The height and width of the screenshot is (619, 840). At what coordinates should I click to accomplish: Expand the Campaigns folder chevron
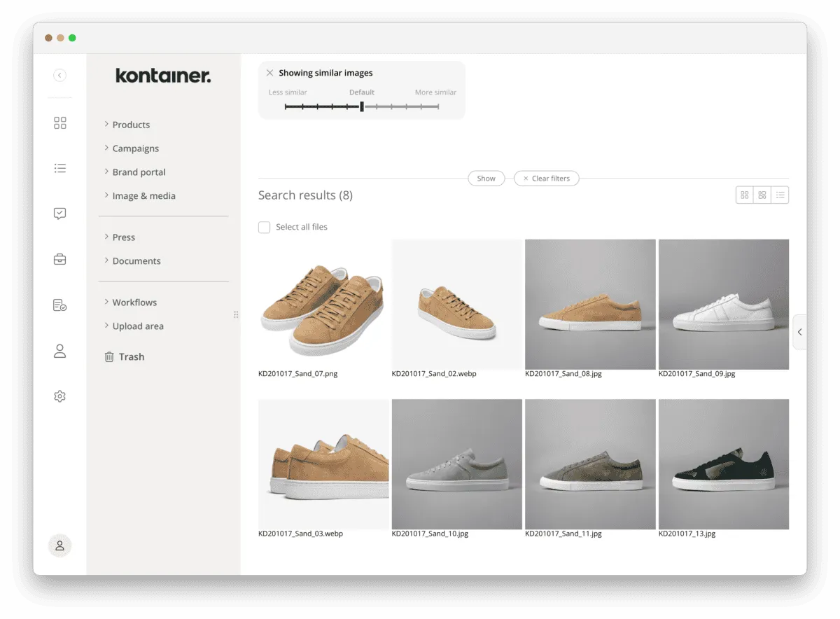coord(106,148)
